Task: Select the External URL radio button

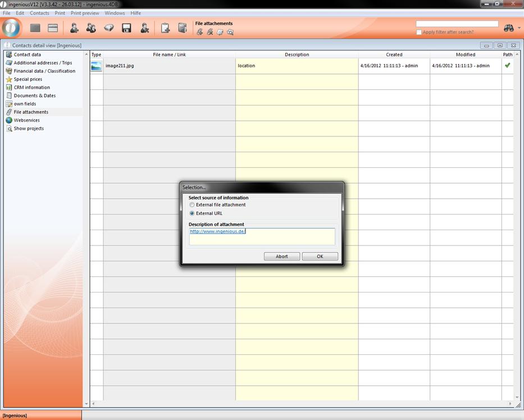Action: (x=193, y=213)
